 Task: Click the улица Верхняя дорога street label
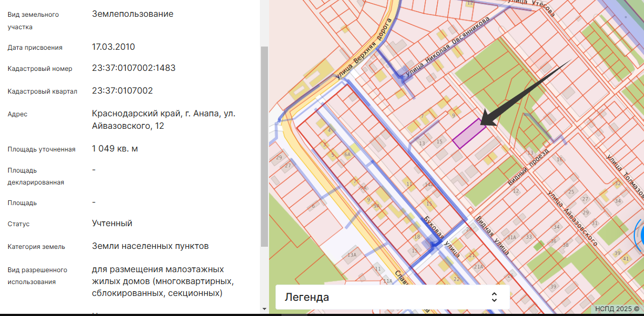point(363,49)
